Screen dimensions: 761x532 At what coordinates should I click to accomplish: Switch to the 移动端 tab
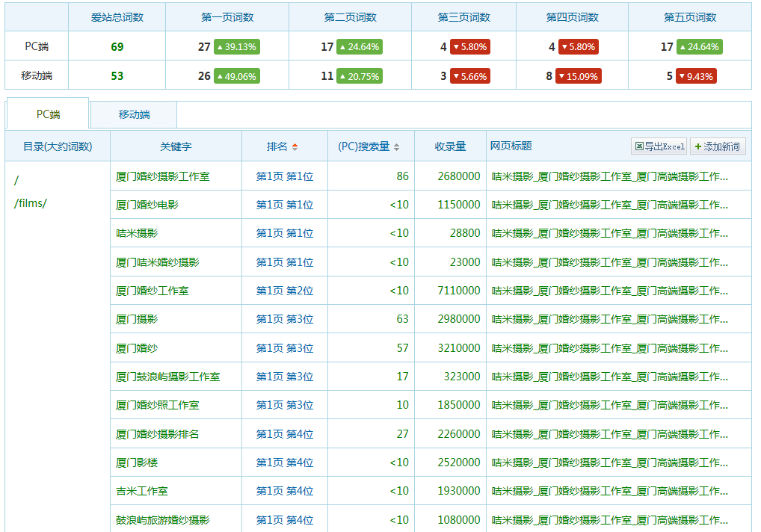134,114
